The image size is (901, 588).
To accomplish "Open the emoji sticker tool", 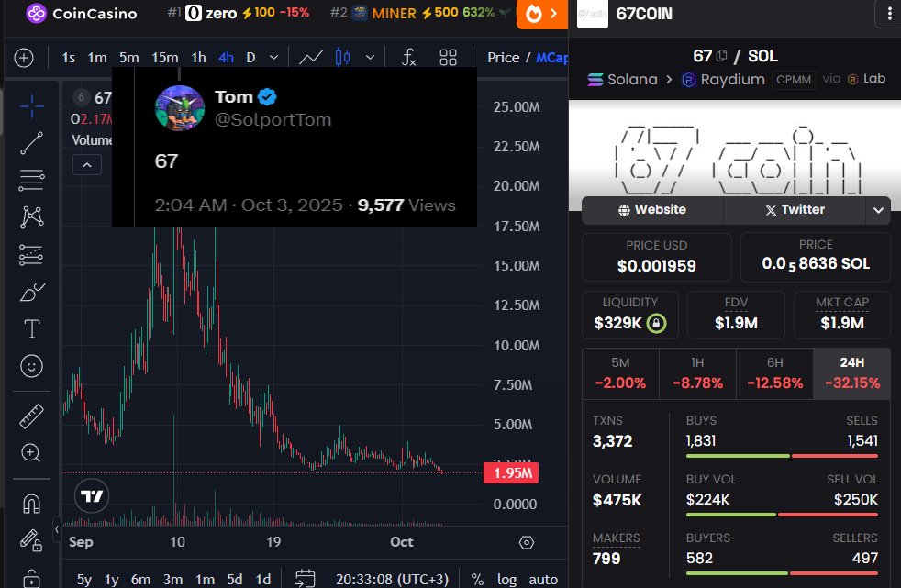I will tap(31, 365).
